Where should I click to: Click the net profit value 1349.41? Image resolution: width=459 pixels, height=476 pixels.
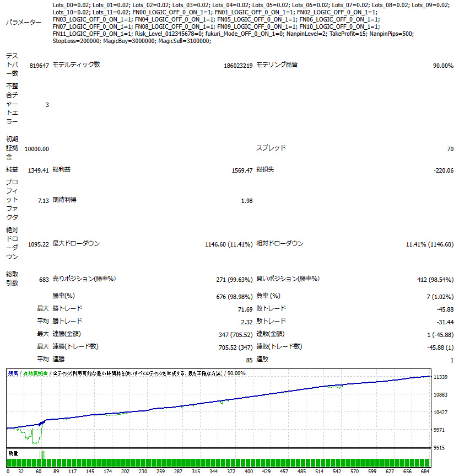tap(38, 170)
